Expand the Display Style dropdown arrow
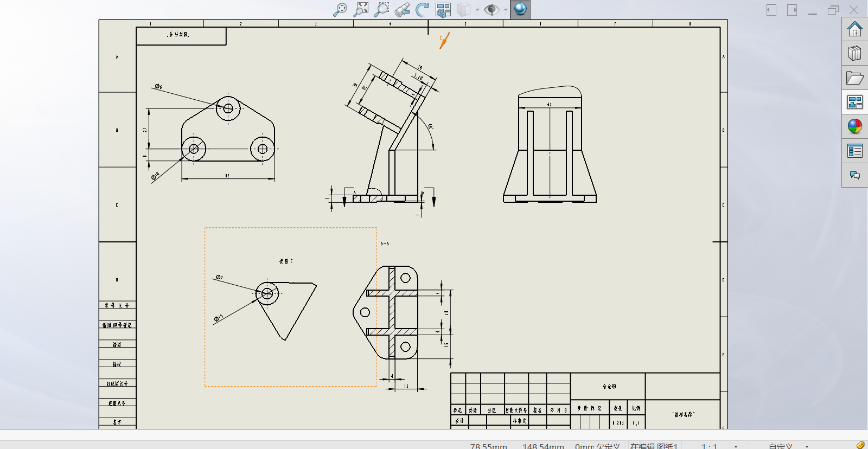 tap(477, 10)
